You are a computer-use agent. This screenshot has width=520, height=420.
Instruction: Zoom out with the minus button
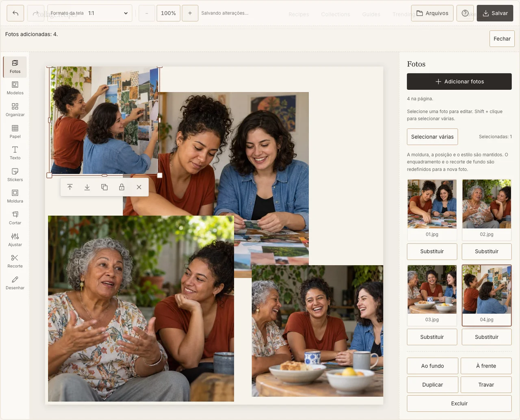click(x=147, y=13)
